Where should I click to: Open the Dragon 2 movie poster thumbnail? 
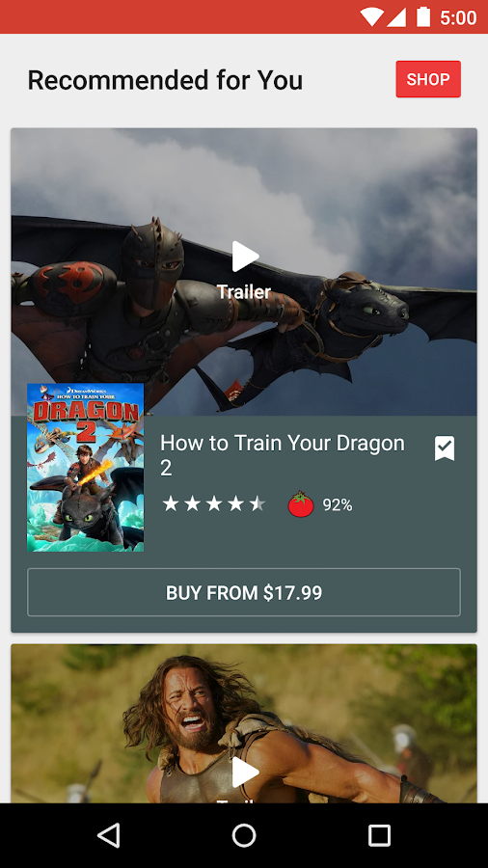pyautogui.click(x=85, y=467)
